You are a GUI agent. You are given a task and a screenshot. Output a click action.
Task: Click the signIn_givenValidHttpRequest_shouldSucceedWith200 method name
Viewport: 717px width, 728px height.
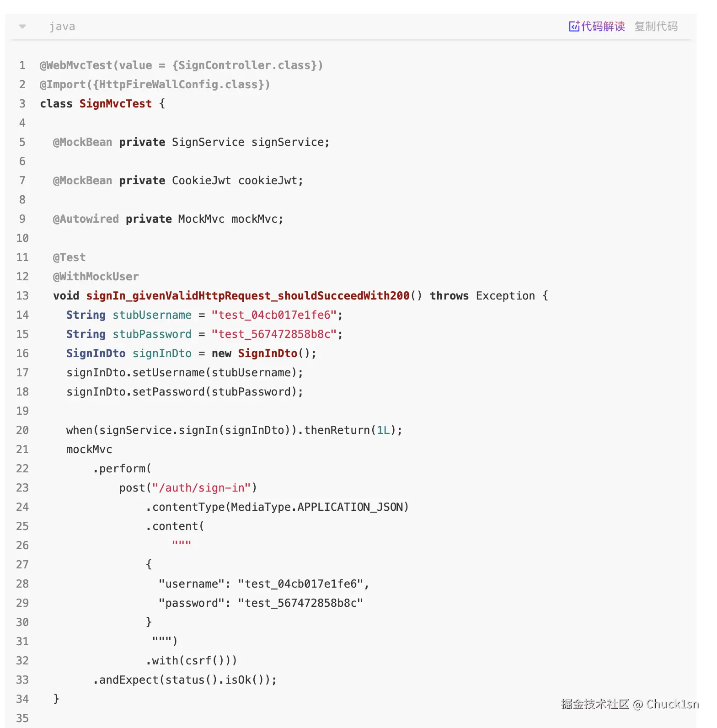click(x=247, y=296)
